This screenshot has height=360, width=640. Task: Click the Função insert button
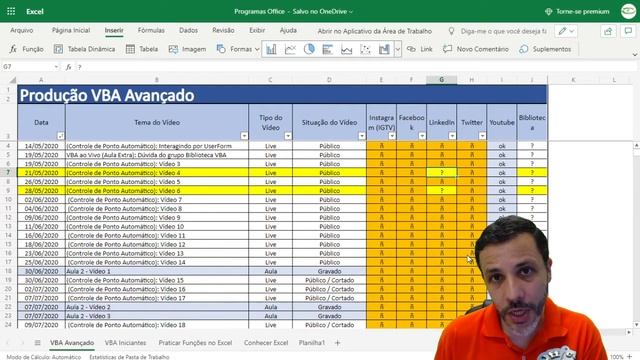pyautogui.click(x=26, y=49)
